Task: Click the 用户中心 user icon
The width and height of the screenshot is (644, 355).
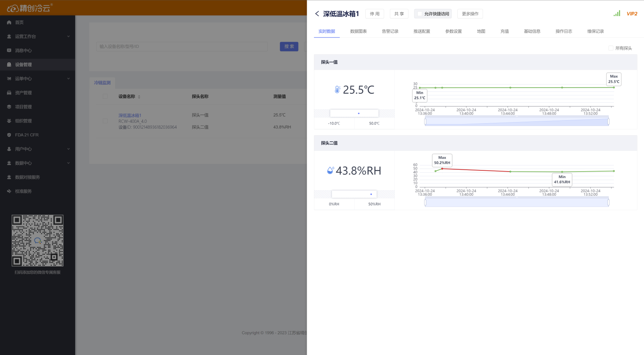Action: (x=9, y=149)
